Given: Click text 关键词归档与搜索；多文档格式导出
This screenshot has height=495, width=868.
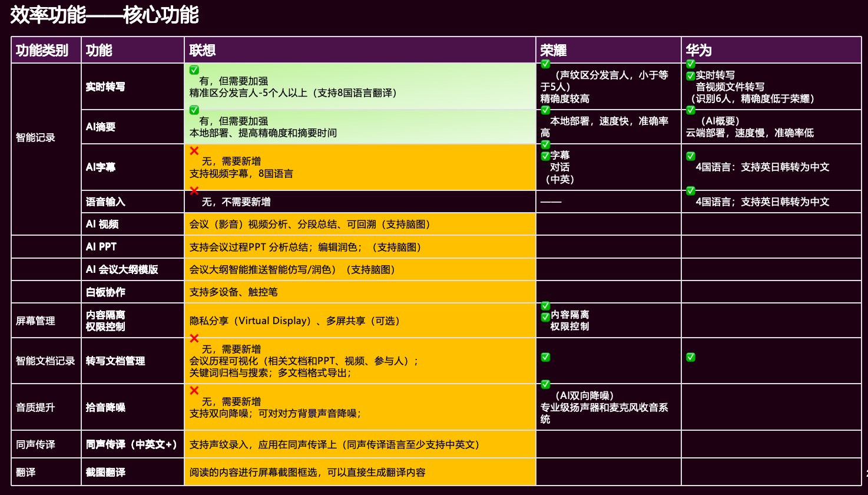Looking at the screenshot, I should click(x=270, y=373).
